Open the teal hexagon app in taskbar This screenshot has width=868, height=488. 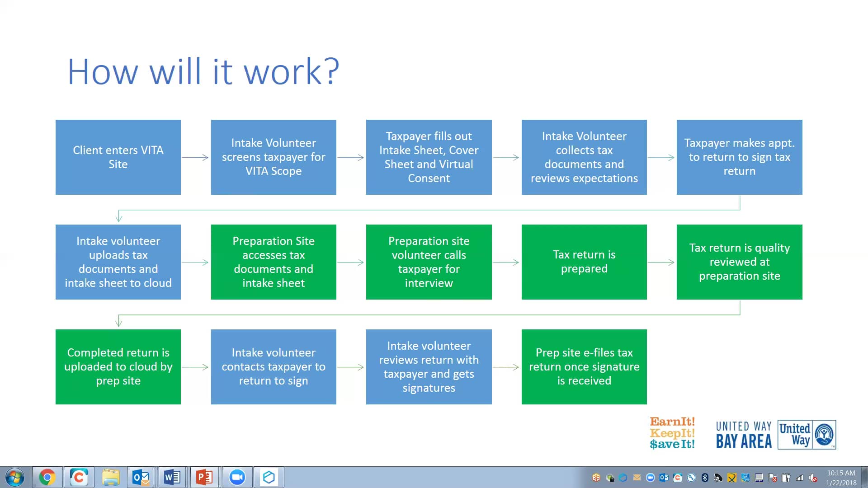269,477
